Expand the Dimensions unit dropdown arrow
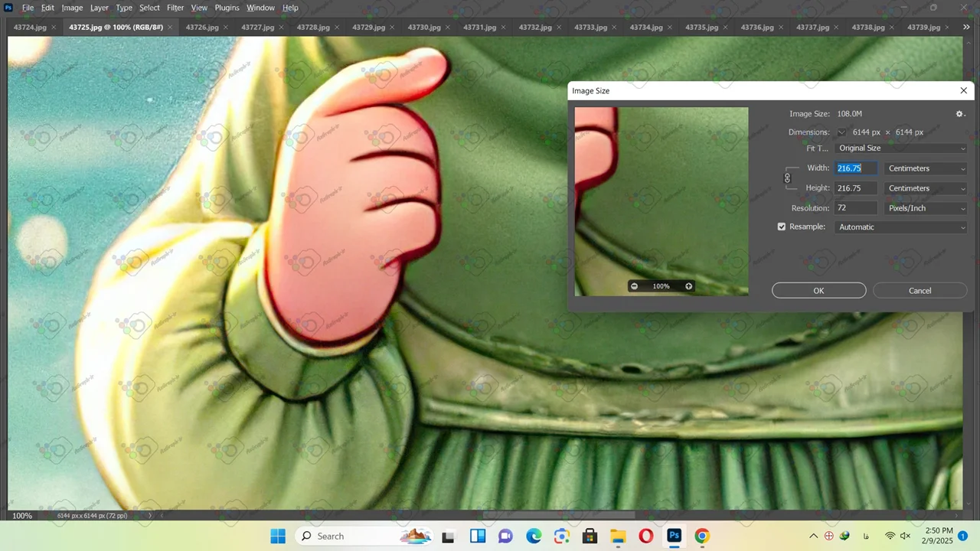This screenshot has height=551, width=980. click(x=841, y=132)
